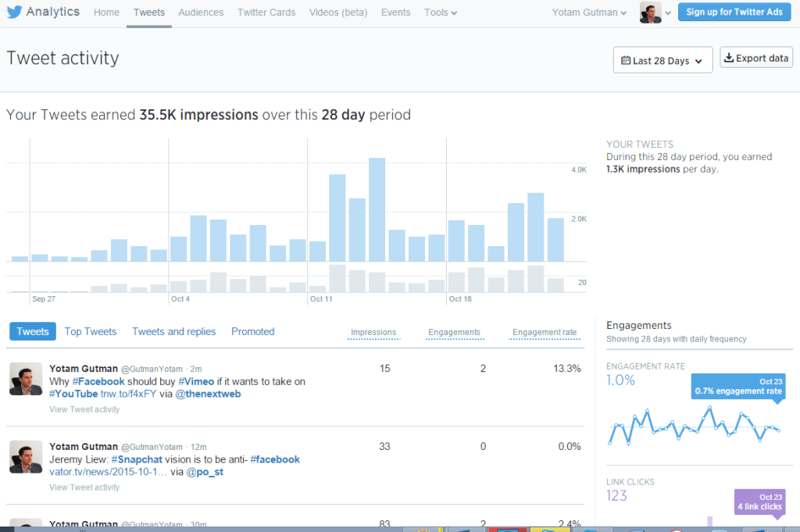The image size is (800, 532).
Task: Click the download icon on Export data
Action: pos(730,56)
